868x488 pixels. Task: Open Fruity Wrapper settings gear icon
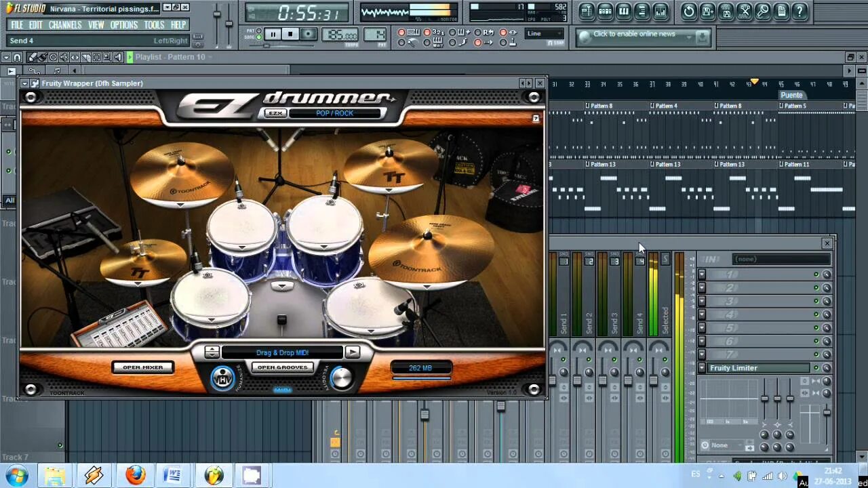click(35, 83)
